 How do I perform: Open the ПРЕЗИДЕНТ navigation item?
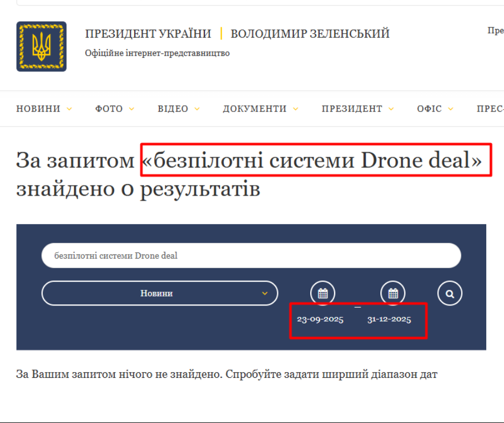[352, 109]
